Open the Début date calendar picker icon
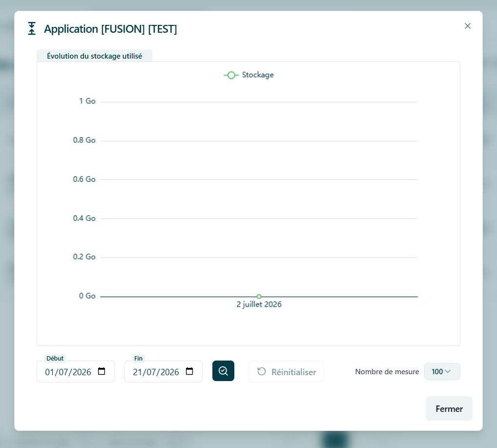Viewport: 497px width, 448px height. pos(102,371)
